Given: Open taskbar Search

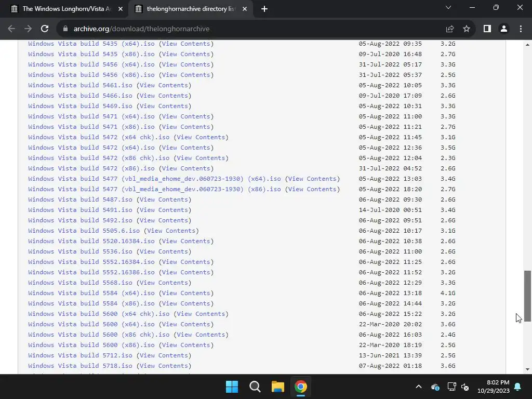Looking at the screenshot, I should (255, 387).
